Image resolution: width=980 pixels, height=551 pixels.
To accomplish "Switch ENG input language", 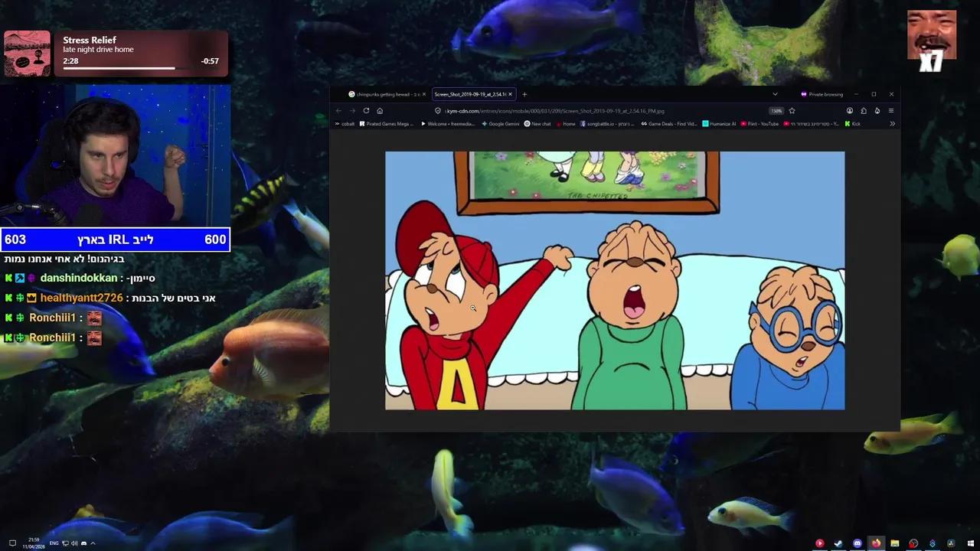I will point(54,543).
